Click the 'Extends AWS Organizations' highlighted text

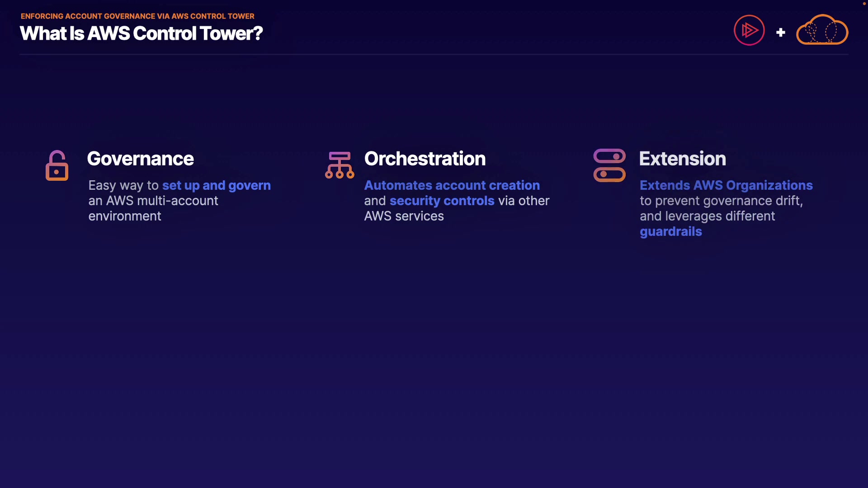pyautogui.click(x=726, y=186)
